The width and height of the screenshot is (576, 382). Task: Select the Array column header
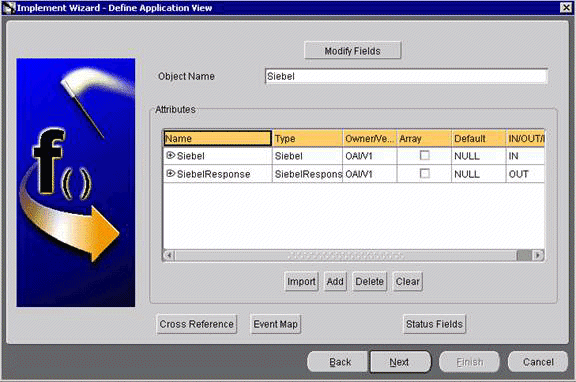pyautogui.click(x=424, y=138)
